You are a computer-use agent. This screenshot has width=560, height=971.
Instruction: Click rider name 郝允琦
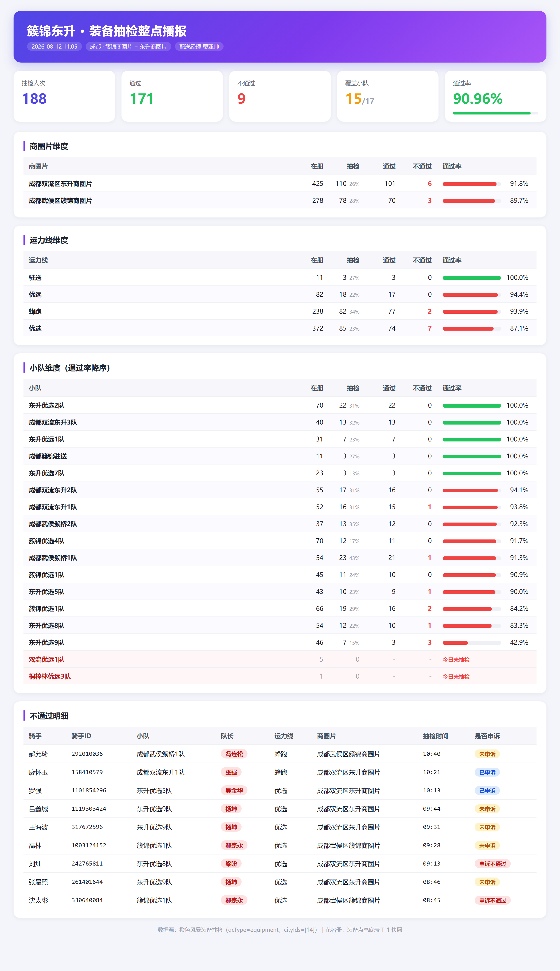38,754
